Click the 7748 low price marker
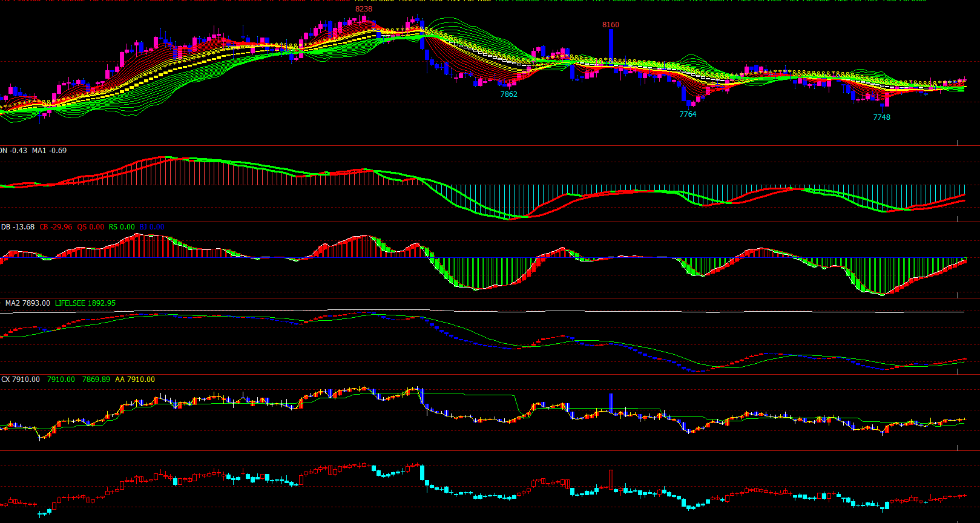This screenshot has width=980, height=523. (881, 117)
